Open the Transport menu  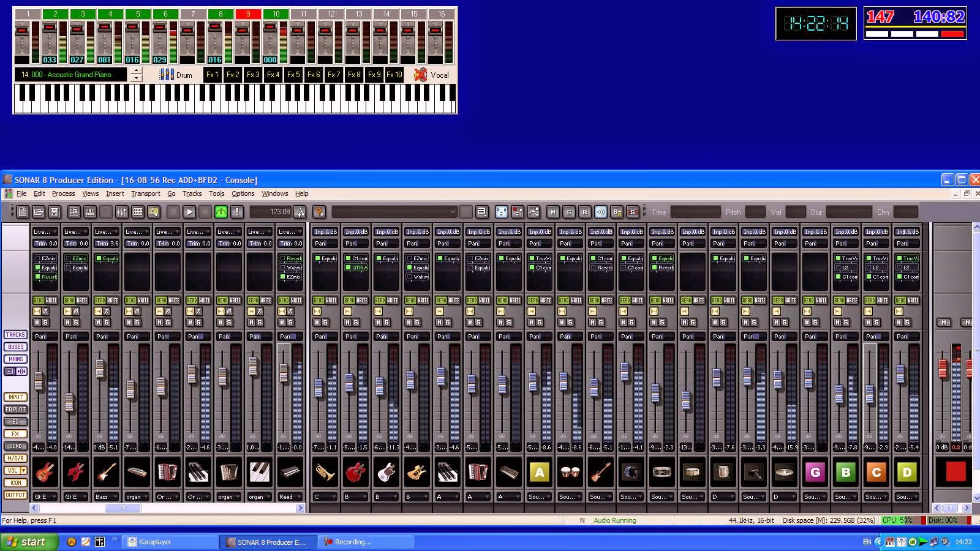[x=145, y=193]
